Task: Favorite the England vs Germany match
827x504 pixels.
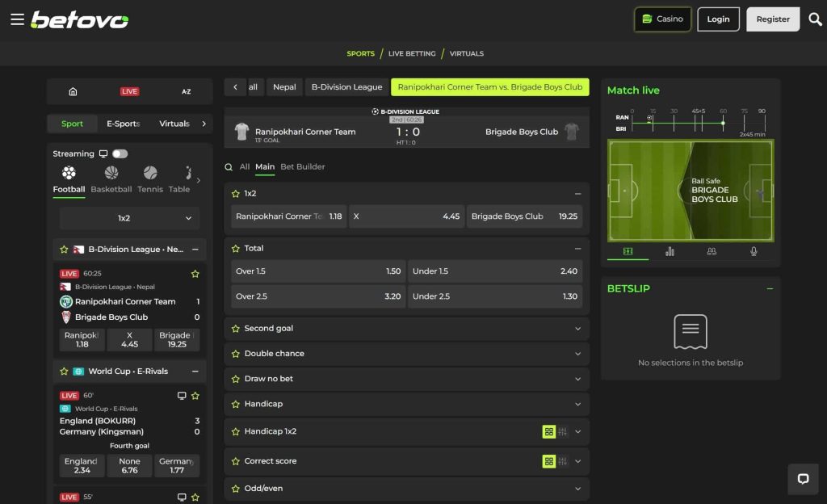Action: (x=195, y=396)
